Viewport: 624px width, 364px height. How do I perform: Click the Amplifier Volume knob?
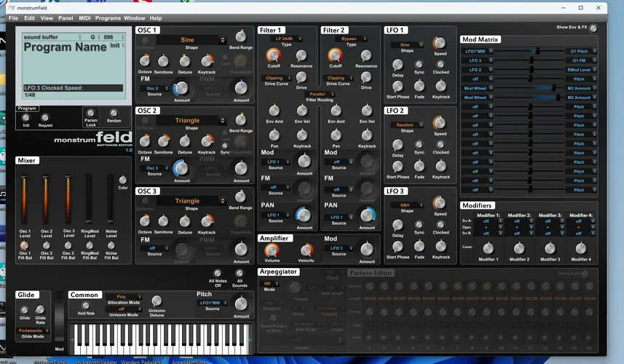click(272, 250)
